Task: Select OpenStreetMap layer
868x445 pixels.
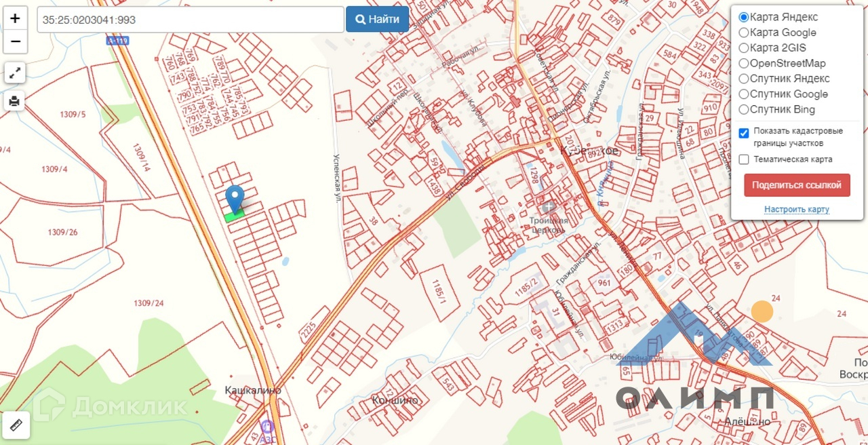Action: 743,63
